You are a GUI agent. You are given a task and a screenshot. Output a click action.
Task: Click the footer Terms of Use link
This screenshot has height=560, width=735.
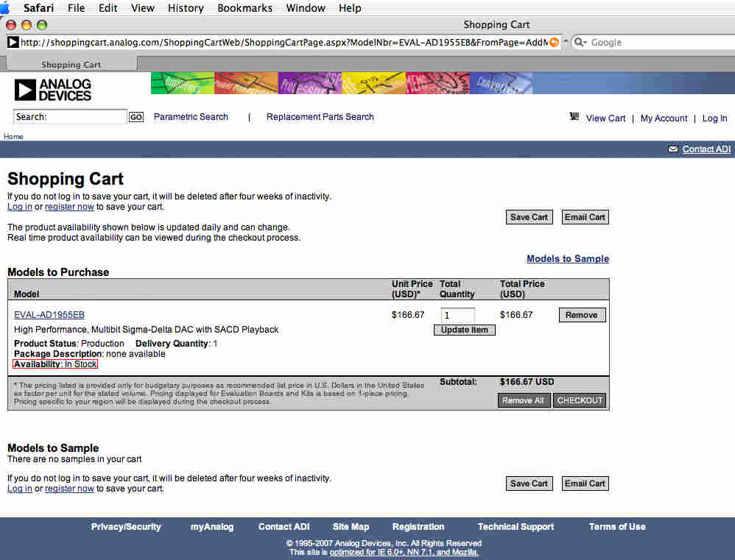click(x=617, y=526)
